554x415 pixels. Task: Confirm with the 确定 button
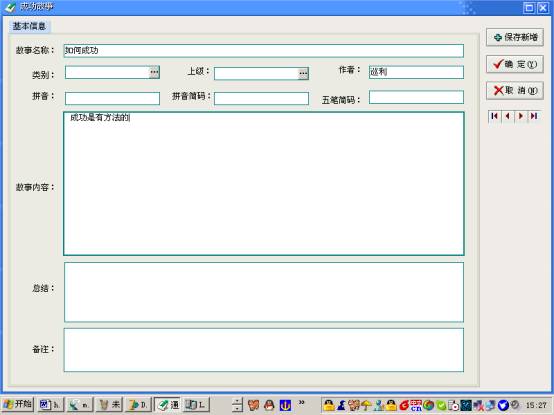(x=515, y=64)
